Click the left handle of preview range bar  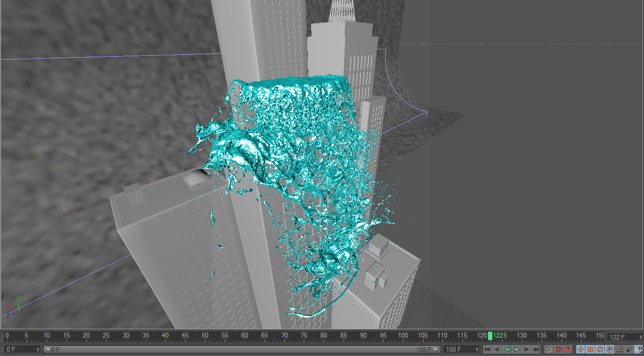coord(47,349)
